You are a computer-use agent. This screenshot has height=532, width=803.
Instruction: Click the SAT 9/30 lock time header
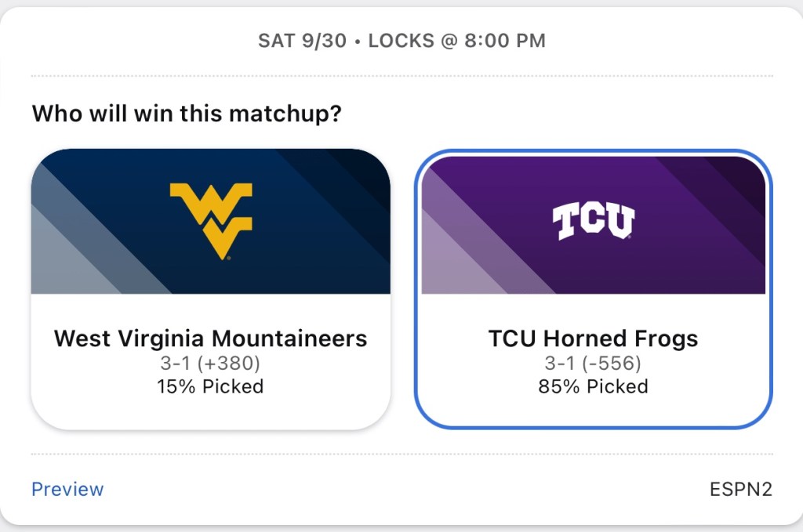point(401,41)
